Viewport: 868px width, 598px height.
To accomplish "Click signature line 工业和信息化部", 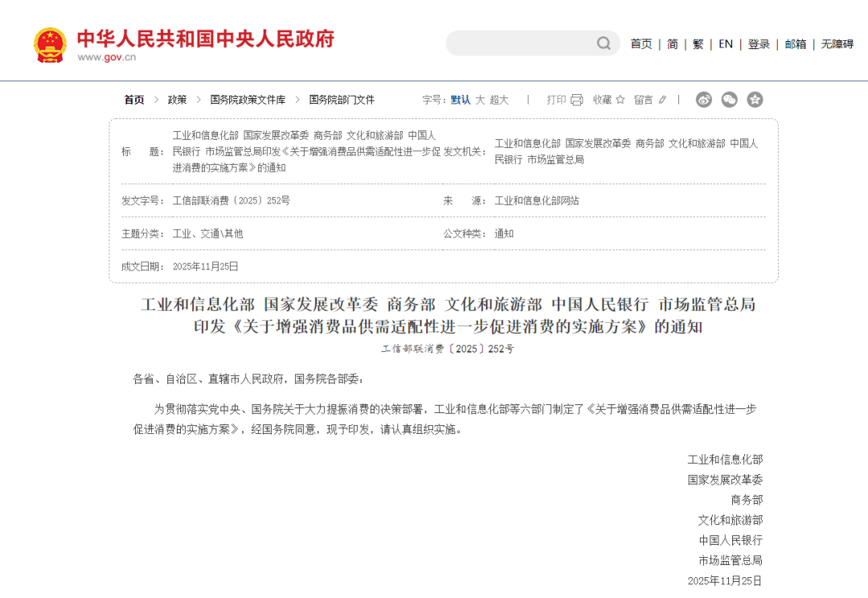I will 725,459.
